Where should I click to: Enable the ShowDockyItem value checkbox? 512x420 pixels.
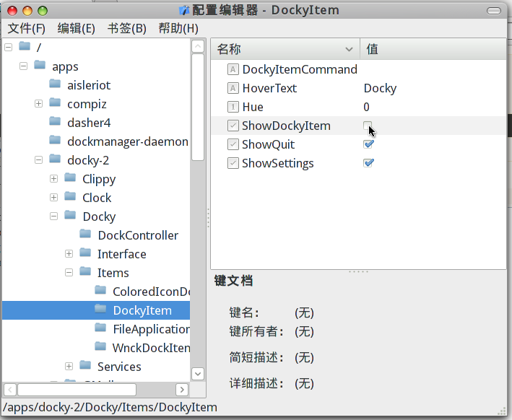(368, 126)
